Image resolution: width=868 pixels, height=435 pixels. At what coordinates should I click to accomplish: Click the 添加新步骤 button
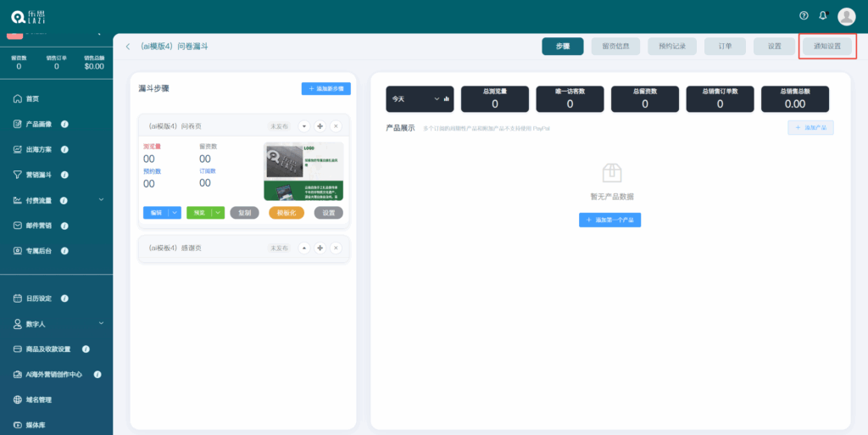click(325, 88)
